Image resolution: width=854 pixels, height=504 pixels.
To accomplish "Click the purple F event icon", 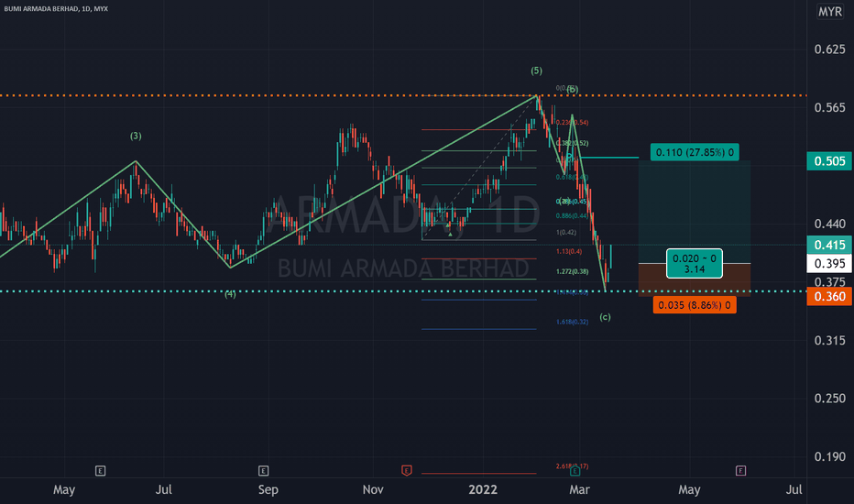I will 740,470.
